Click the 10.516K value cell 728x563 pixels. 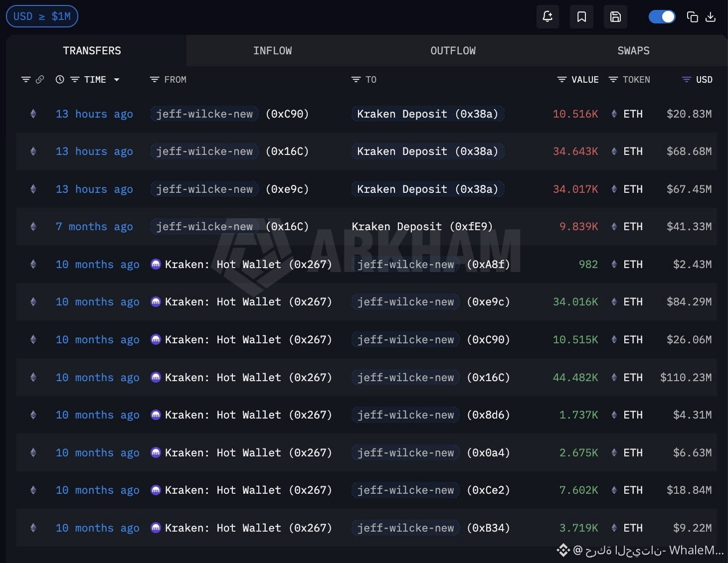pyautogui.click(x=575, y=114)
